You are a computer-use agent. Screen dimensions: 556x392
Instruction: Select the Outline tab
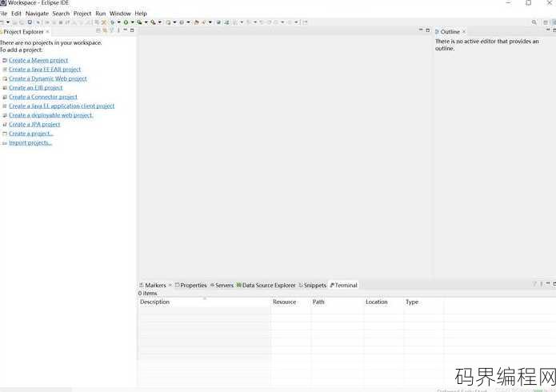[x=450, y=32]
